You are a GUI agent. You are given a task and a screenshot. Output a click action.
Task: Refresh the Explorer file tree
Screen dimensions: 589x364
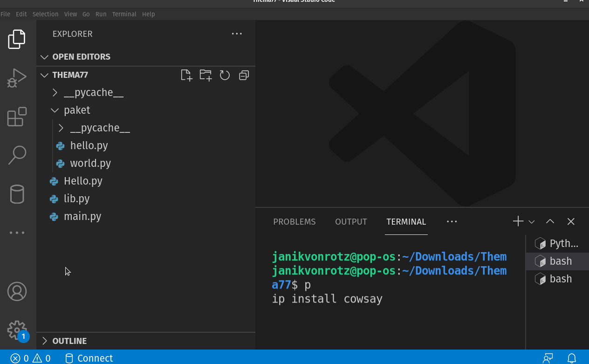[x=225, y=75]
